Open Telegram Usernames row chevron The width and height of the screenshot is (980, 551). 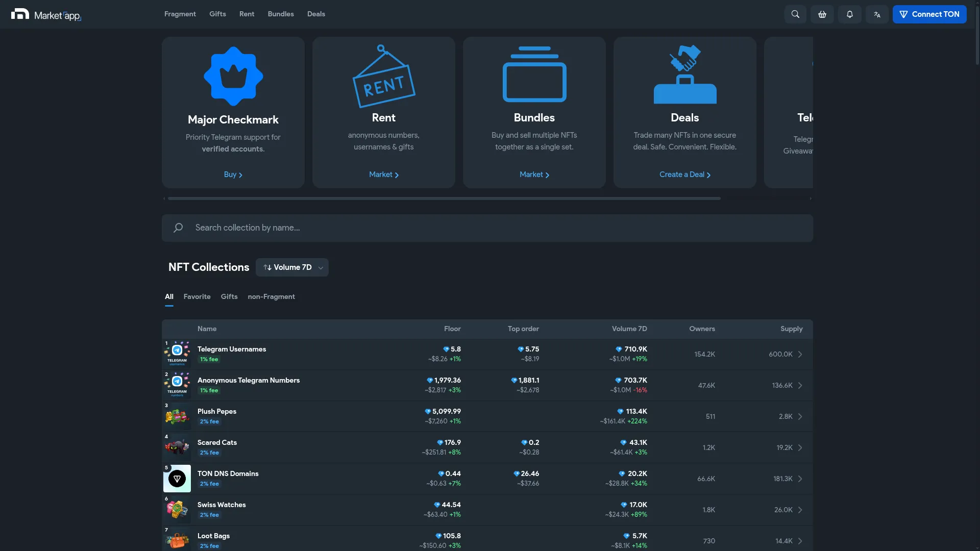800,354
